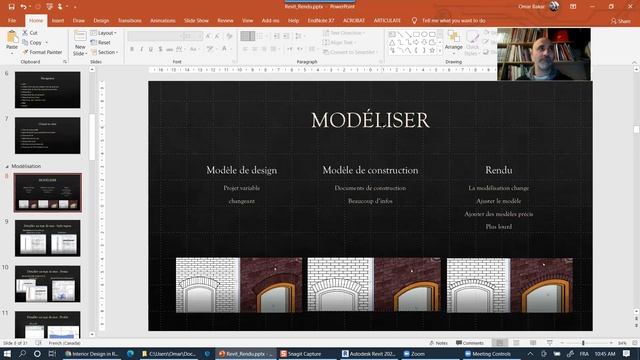Screen dimensions: 640x360
Task: Switch to the Slide Show tab
Action: 196,20
